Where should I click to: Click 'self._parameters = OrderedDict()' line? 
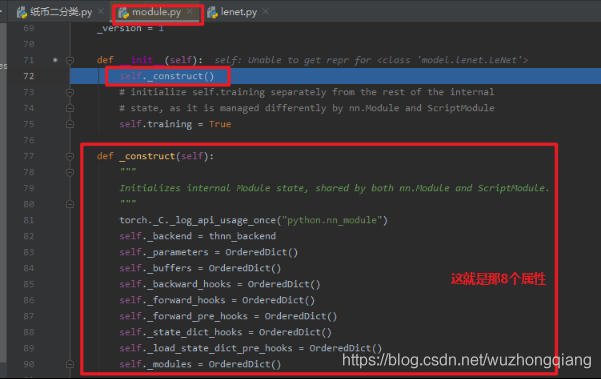coord(209,252)
